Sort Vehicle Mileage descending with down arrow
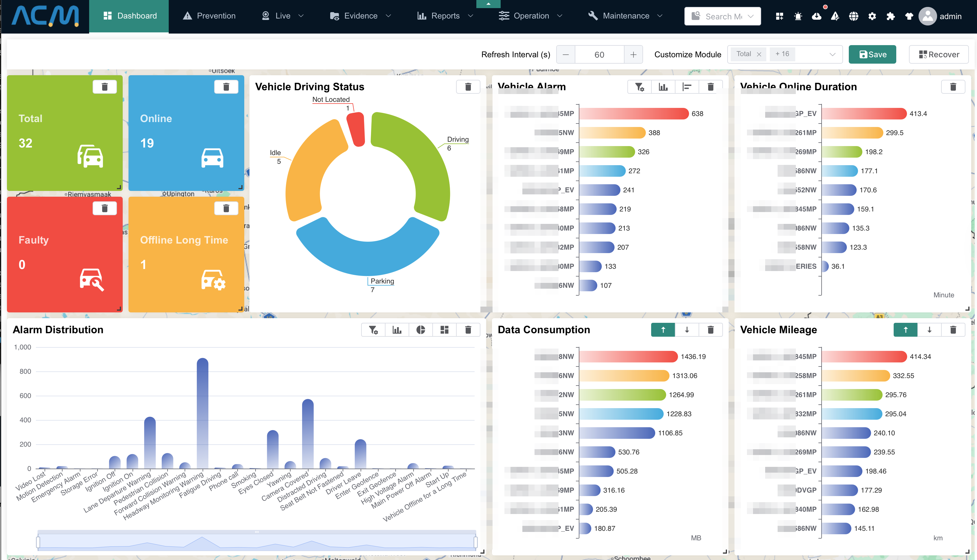Image resolution: width=977 pixels, height=560 pixels. click(x=929, y=330)
